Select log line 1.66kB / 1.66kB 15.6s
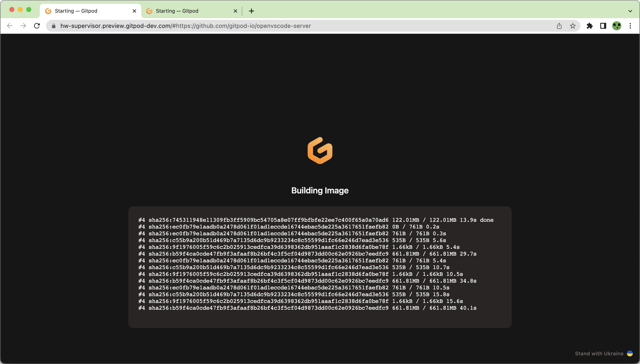 point(301,301)
